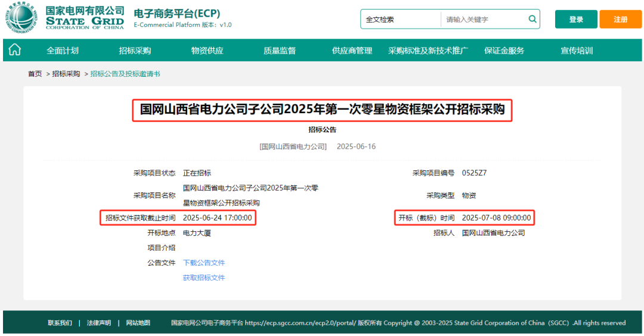This screenshot has width=644, height=336.
Task: Open the 宣传培训 menu
Action: (x=577, y=51)
